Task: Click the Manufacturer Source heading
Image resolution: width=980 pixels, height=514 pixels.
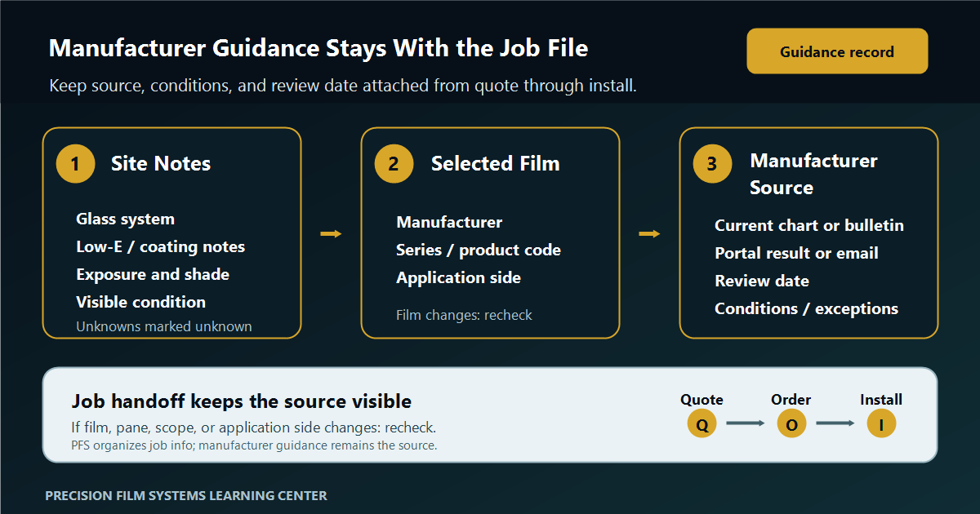Action: point(814,174)
